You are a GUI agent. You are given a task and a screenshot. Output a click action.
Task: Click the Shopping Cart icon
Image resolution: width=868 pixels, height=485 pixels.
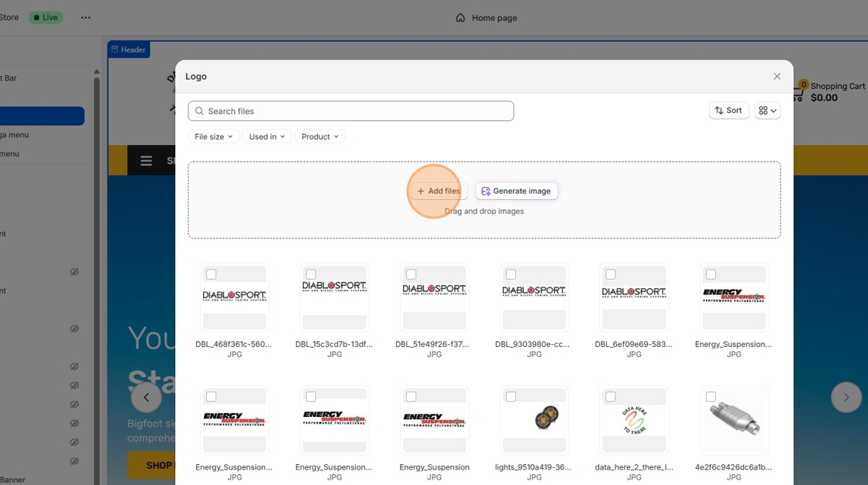click(x=799, y=92)
